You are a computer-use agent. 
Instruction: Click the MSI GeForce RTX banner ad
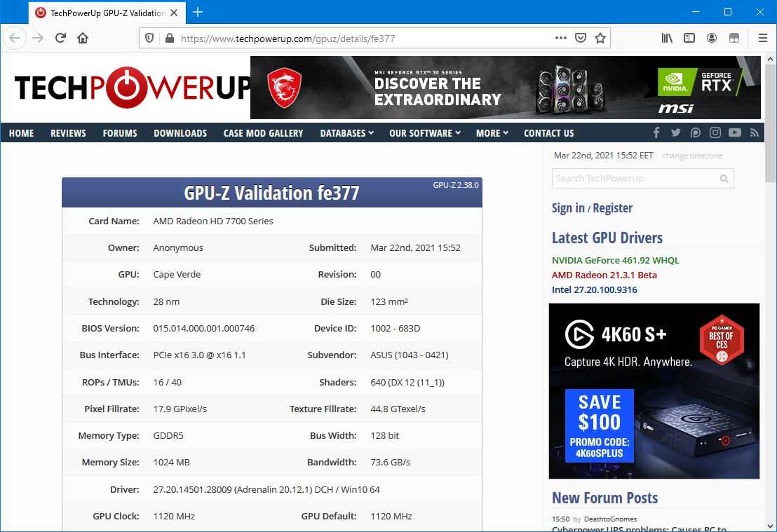(505, 88)
